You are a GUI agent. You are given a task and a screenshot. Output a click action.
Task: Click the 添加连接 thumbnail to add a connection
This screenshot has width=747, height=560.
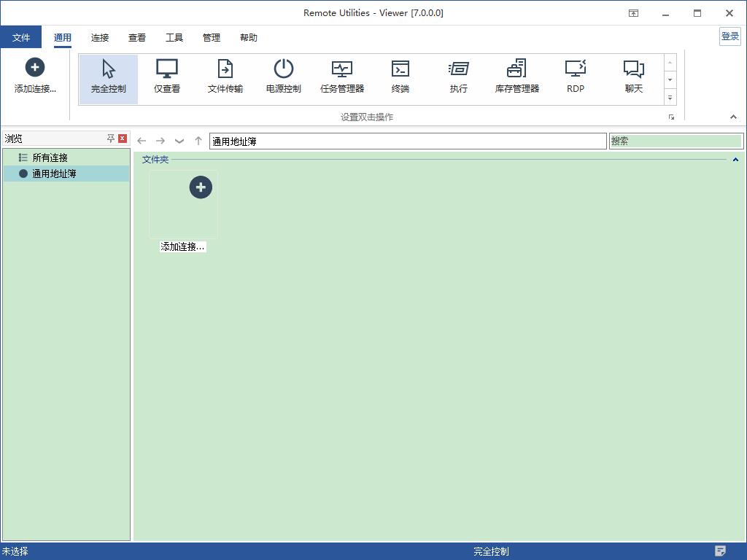182,204
